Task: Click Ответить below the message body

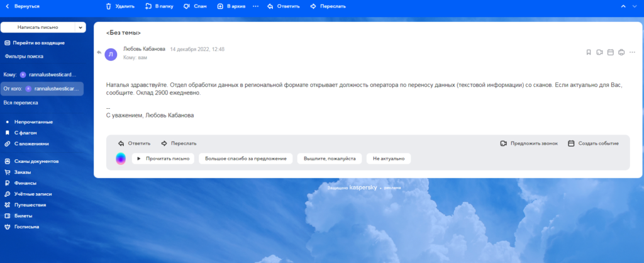Action: point(135,143)
